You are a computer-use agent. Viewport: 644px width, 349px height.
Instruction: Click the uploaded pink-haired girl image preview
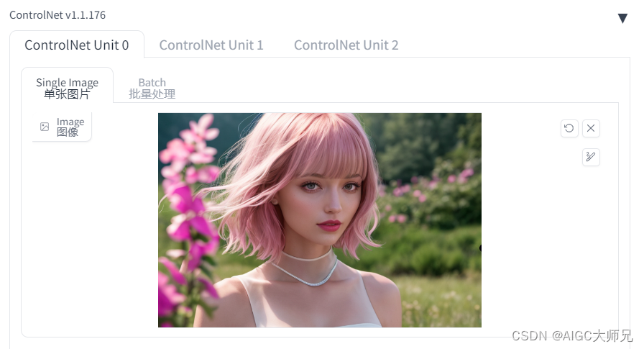click(320, 220)
